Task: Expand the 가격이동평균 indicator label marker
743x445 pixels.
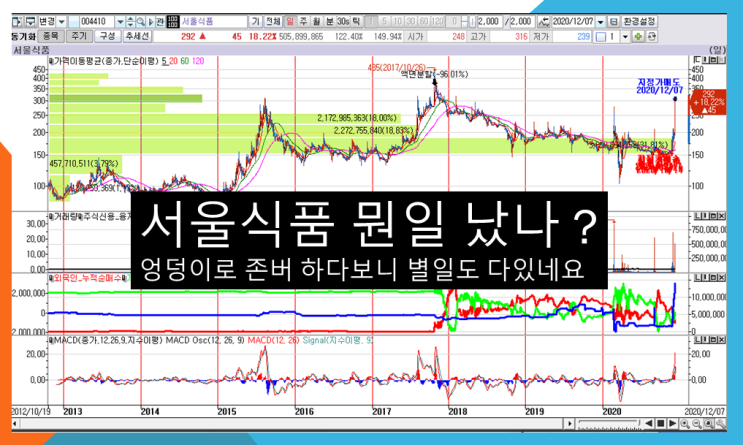Action: 50,61
